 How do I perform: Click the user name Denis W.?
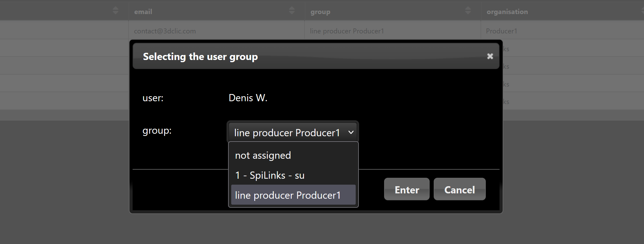point(248,98)
